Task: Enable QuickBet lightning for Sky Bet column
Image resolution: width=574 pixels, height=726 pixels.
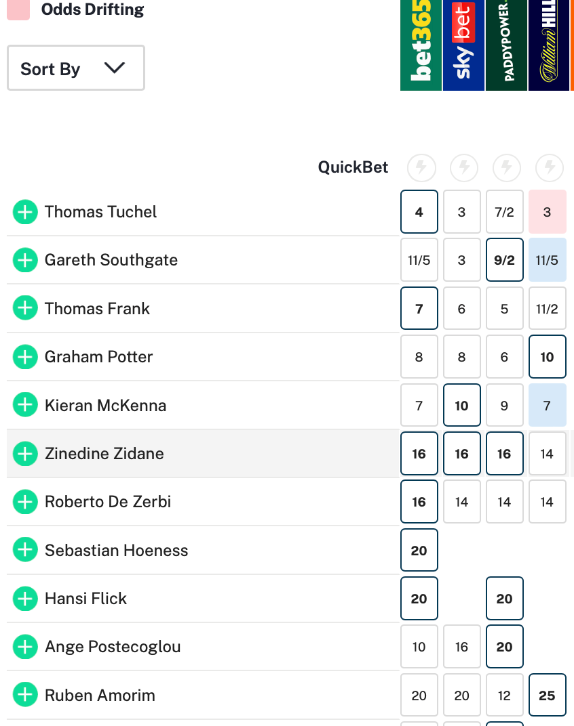Action: (x=464, y=167)
